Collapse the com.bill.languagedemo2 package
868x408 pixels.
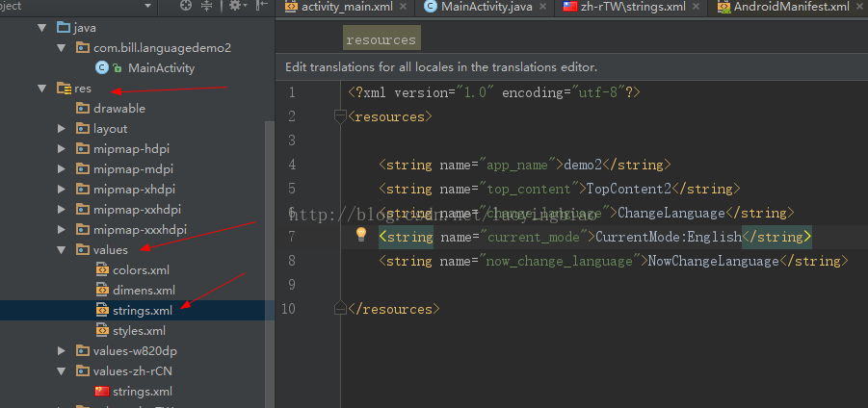pyautogui.click(x=62, y=48)
